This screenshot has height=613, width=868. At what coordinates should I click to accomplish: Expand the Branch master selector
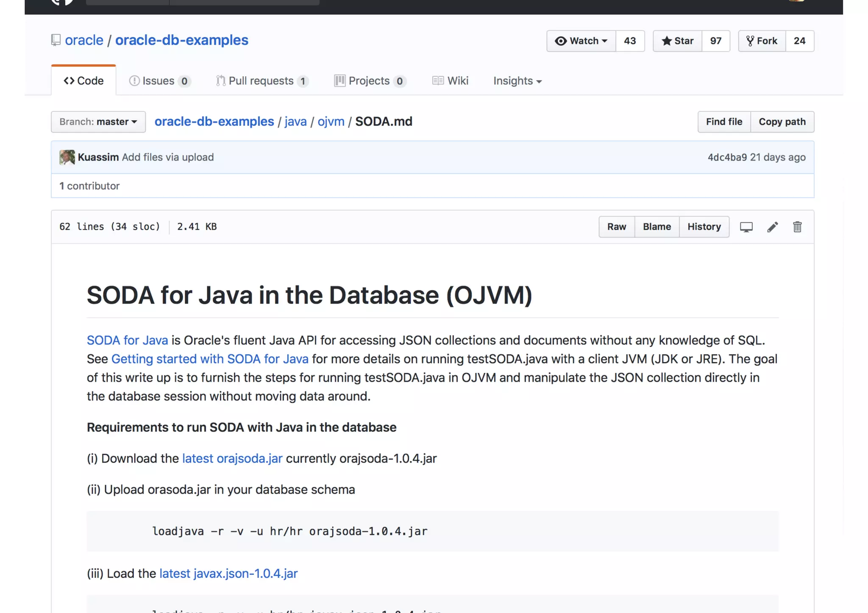pos(98,122)
